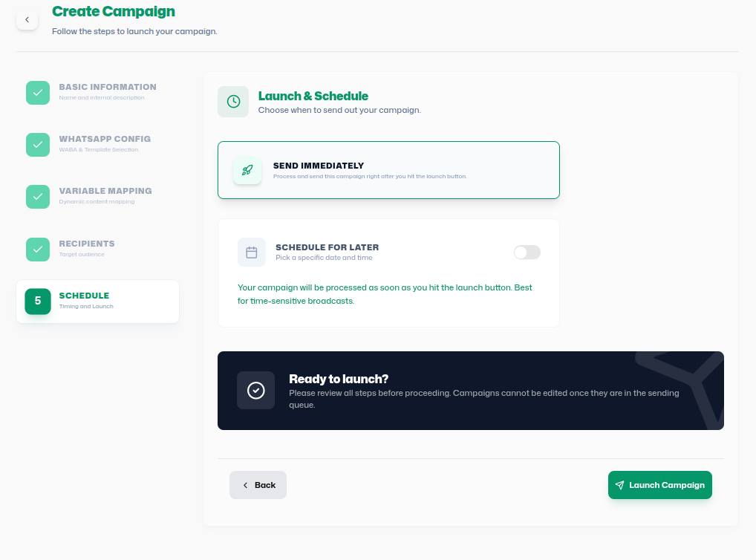This screenshot has height=560, width=756.
Task: Click the WhatsApp Config checkmark icon
Action: (38, 145)
